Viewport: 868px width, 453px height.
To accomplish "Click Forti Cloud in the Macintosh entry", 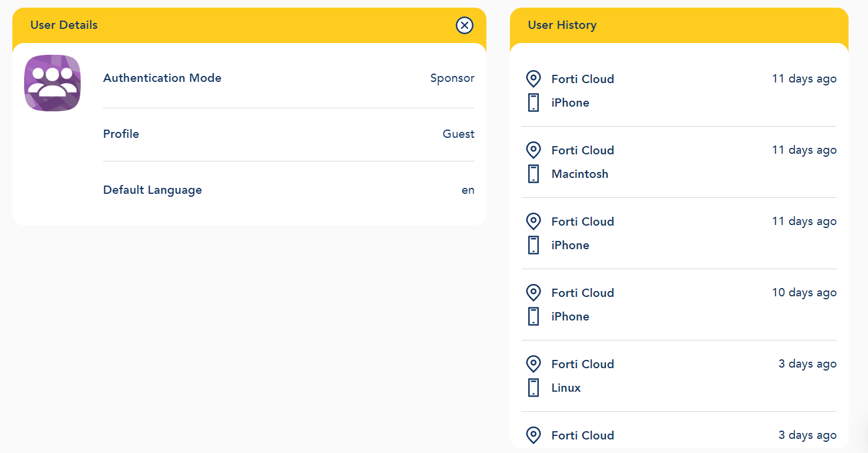I will (x=583, y=150).
